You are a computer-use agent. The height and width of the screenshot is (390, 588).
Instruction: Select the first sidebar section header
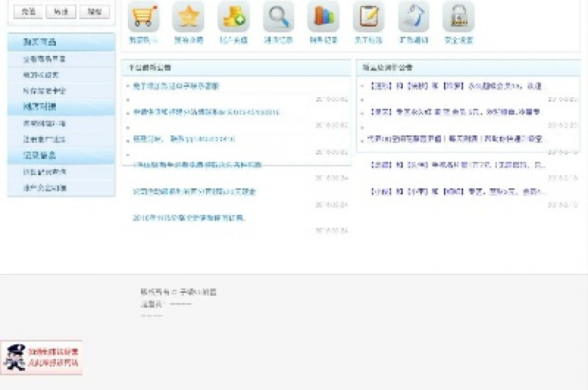(61, 42)
